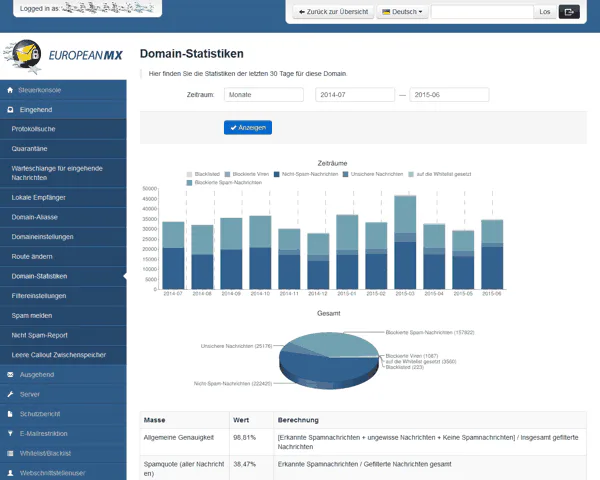
Task: Click the Los search button
Action: 545,12
